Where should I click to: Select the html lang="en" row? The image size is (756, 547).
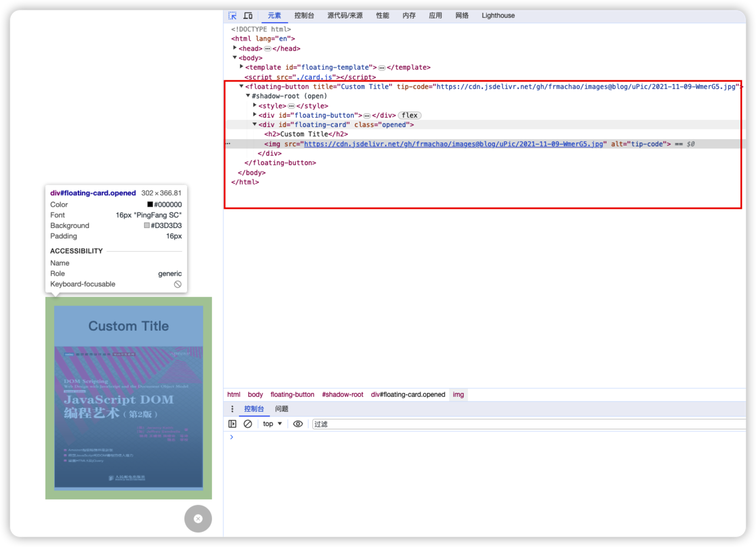[x=263, y=39]
